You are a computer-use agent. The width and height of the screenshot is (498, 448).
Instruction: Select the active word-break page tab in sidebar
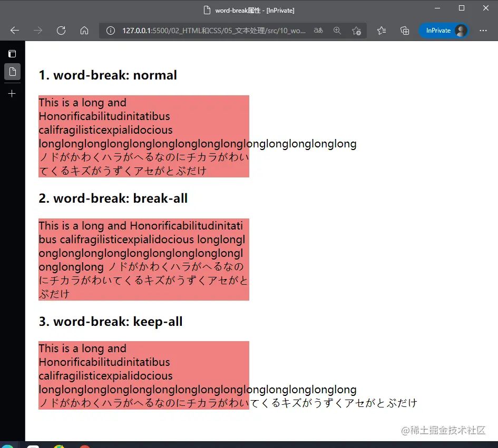tap(12, 72)
